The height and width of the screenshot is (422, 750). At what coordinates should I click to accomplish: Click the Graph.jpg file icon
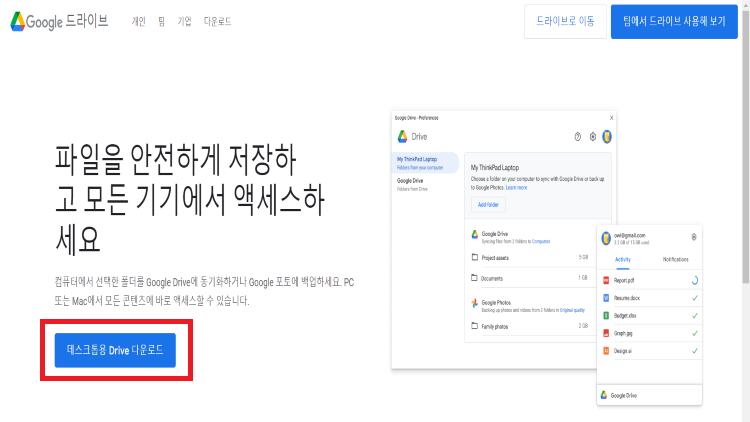coord(606,333)
